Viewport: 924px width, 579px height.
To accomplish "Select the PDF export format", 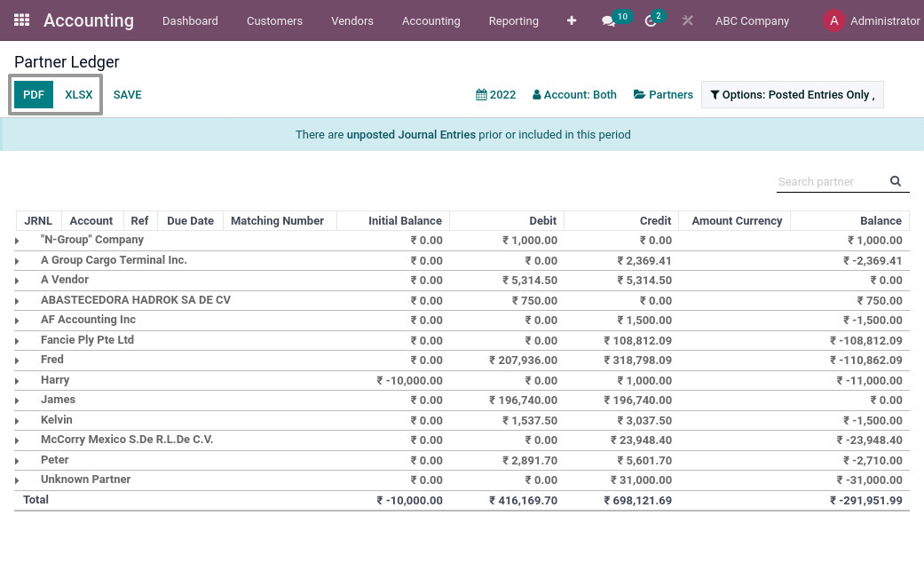I will pyautogui.click(x=33, y=94).
